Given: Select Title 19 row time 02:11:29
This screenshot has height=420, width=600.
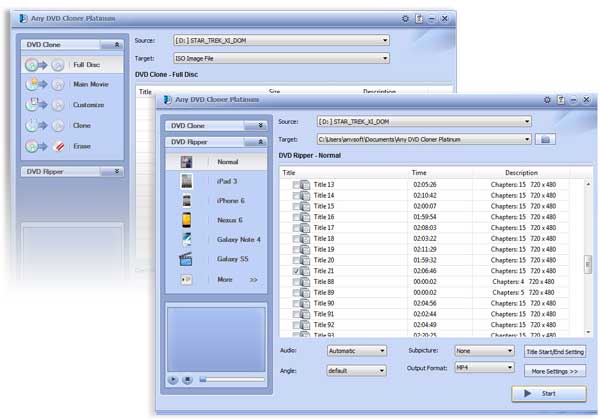Looking at the screenshot, I should click(x=425, y=249).
